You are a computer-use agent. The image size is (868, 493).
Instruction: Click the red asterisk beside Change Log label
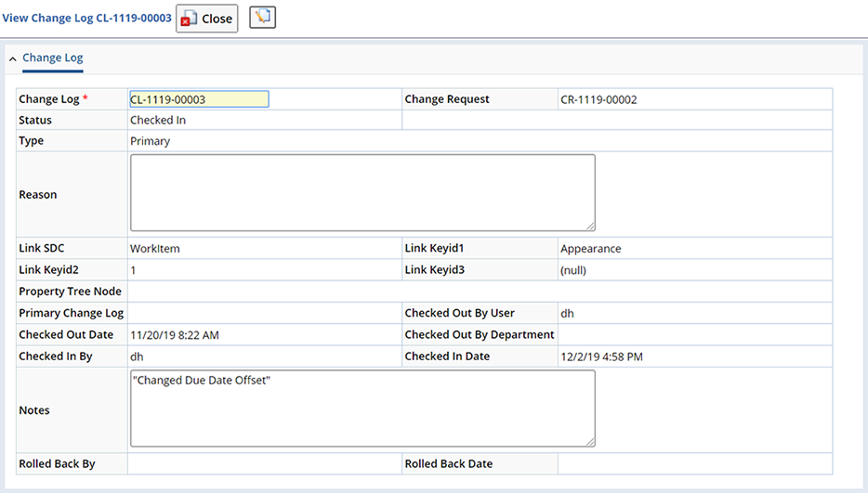click(x=85, y=97)
